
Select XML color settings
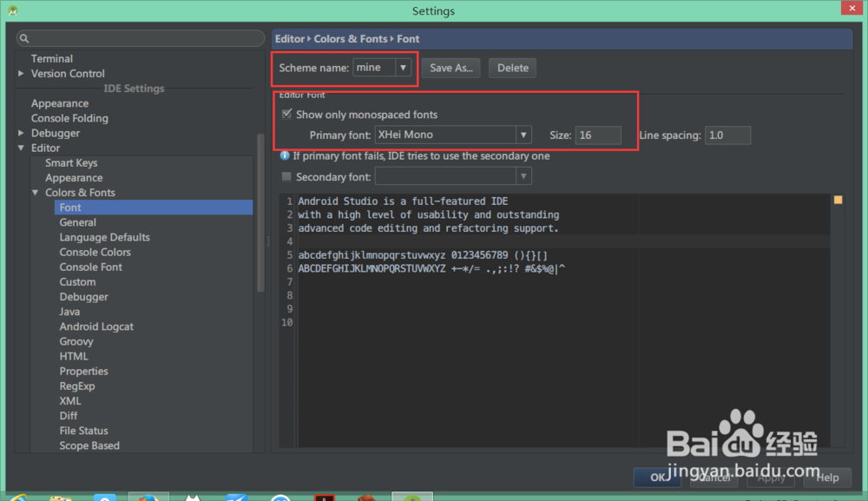coord(70,401)
